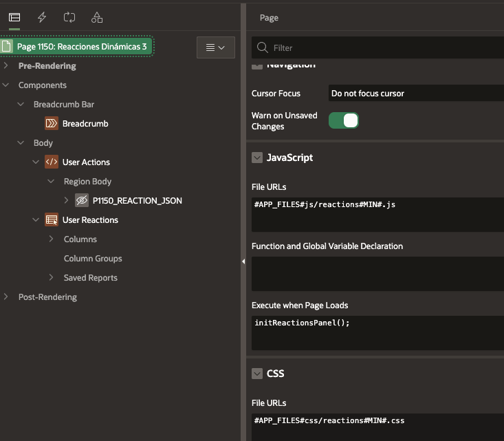Viewport: 504px width, 441px height.
Task: Collapse the JavaScript section
Action: click(257, 158)
